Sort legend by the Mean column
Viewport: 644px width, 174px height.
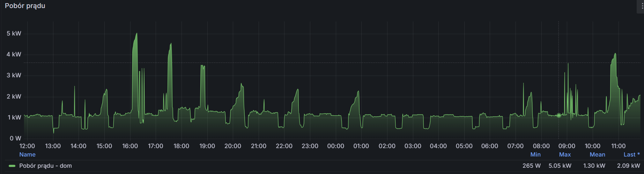click(597, 154)
